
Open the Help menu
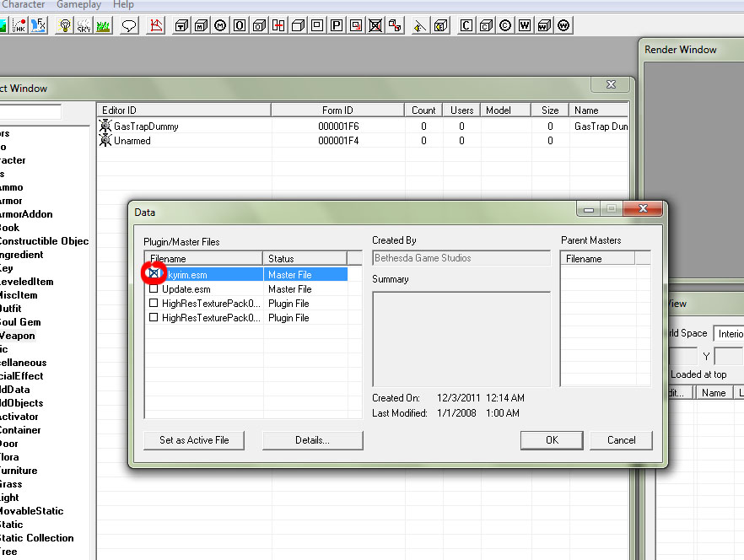[123, 5]
